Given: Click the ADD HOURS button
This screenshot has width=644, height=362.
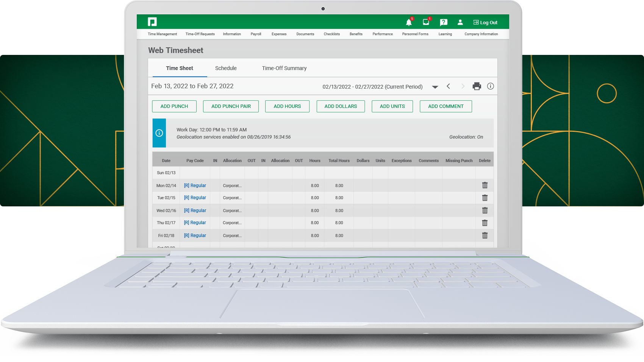Looking at the screenshot, I should (287, 106).
